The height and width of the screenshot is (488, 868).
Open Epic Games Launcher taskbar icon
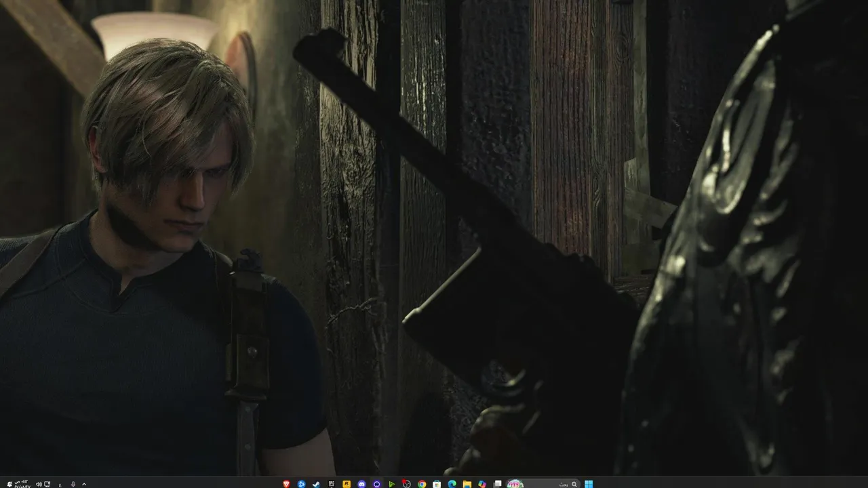[332, 484]
